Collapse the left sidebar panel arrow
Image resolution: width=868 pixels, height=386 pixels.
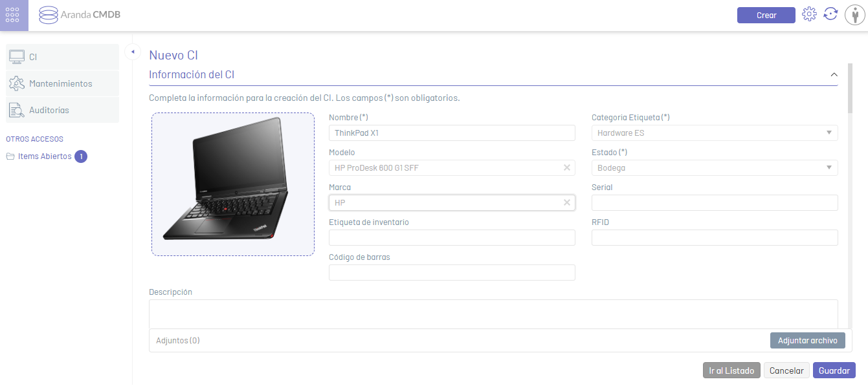click(x=132, y=52)
